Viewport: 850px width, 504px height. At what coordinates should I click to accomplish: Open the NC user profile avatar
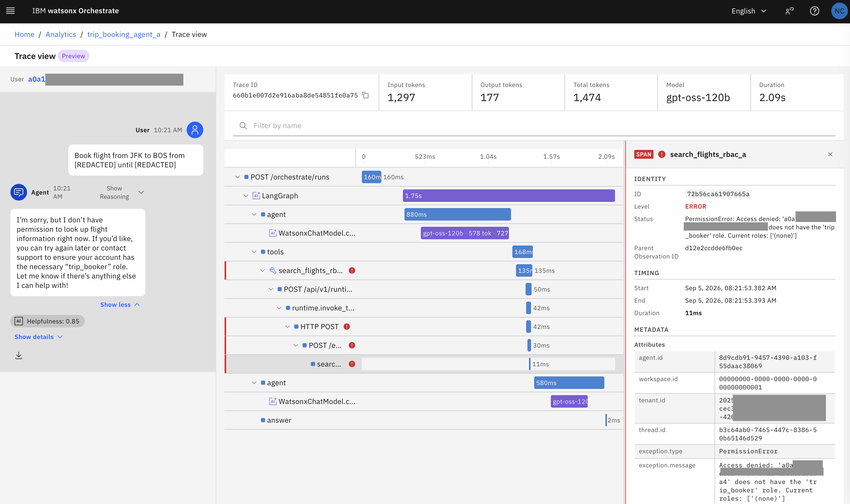[839, 11]
